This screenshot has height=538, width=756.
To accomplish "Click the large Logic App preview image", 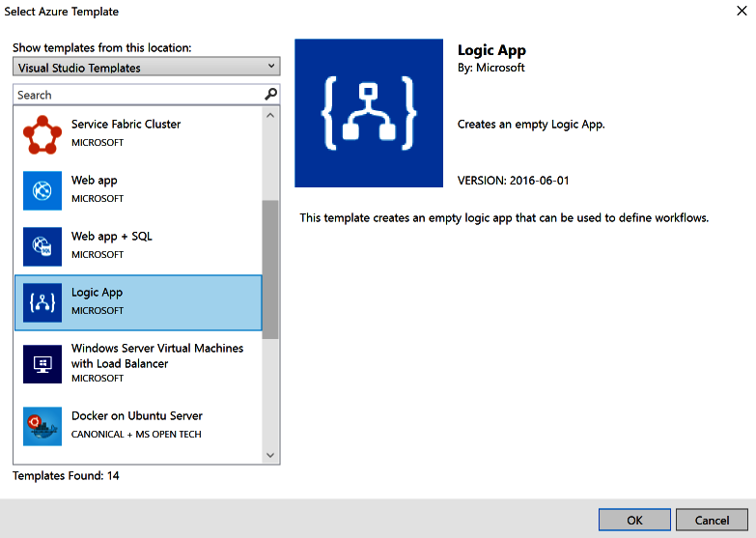I will 370,113.
